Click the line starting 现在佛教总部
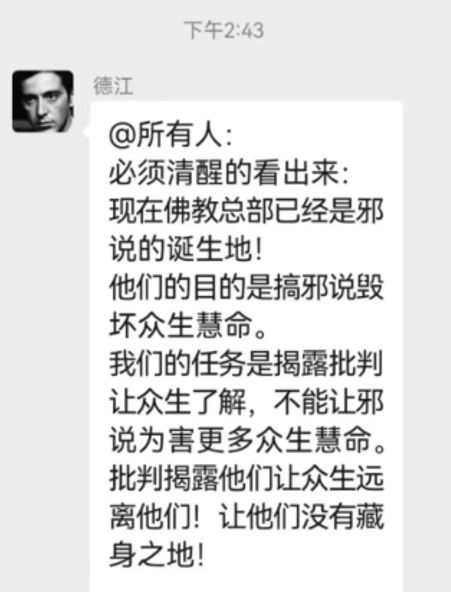 click(x=246, y=211)
